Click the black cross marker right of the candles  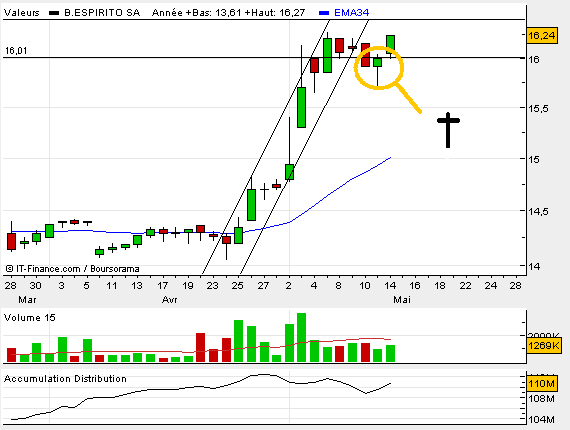[x=448, y=130]
